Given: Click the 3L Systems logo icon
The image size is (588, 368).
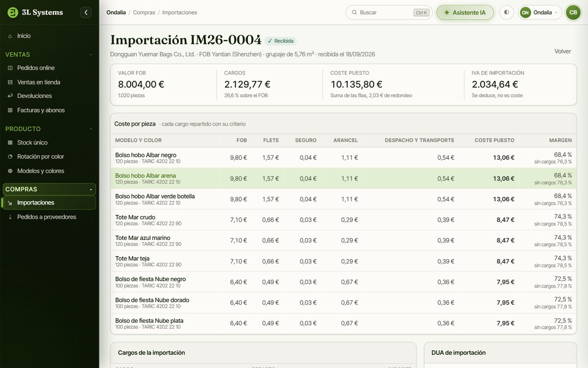Looking at the screenshot, I should point(13,12).
